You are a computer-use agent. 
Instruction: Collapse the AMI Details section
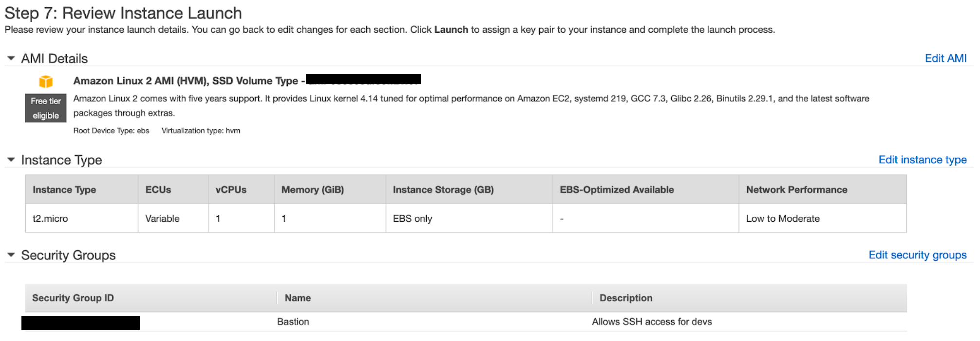point(11,58)
